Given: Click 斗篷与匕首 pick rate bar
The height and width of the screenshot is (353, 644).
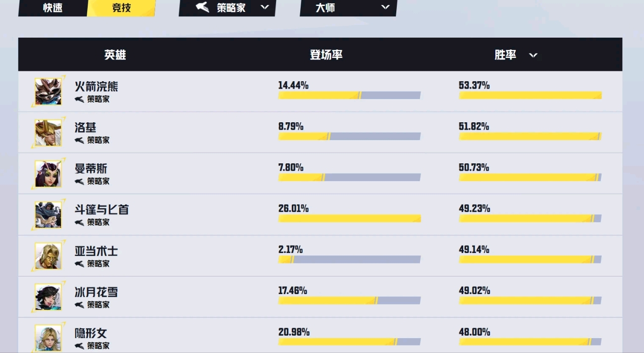Looking at the screenshot, I should [x=349, y=218].
